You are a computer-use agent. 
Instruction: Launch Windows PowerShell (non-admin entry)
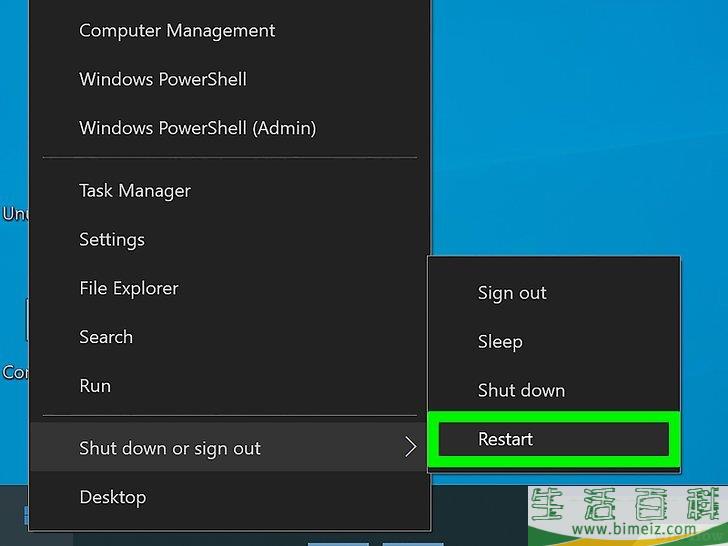[163, 79]
